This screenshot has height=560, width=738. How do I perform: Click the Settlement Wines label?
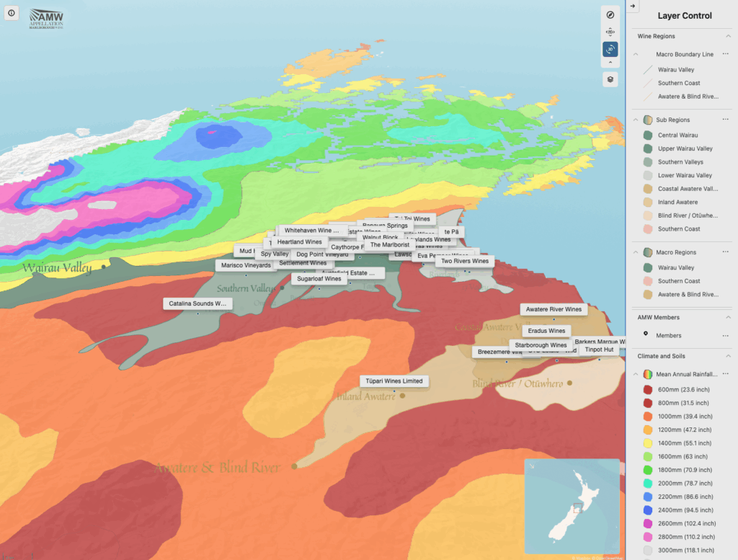(x=303, y=264)
